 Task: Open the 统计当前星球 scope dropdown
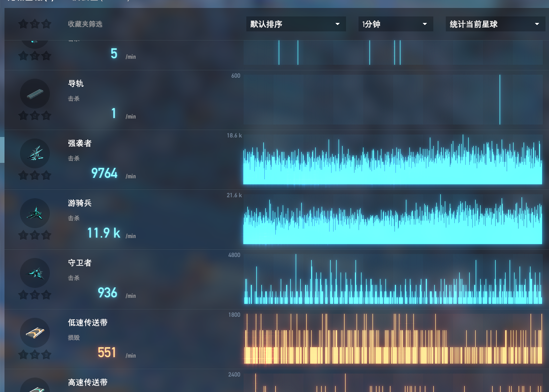pos(495,24)
